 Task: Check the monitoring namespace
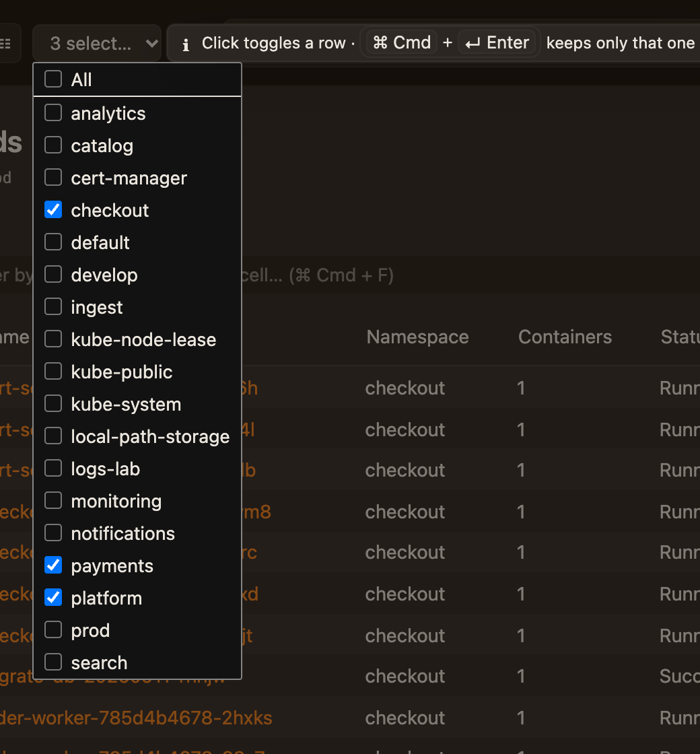(x=53, y=501)
